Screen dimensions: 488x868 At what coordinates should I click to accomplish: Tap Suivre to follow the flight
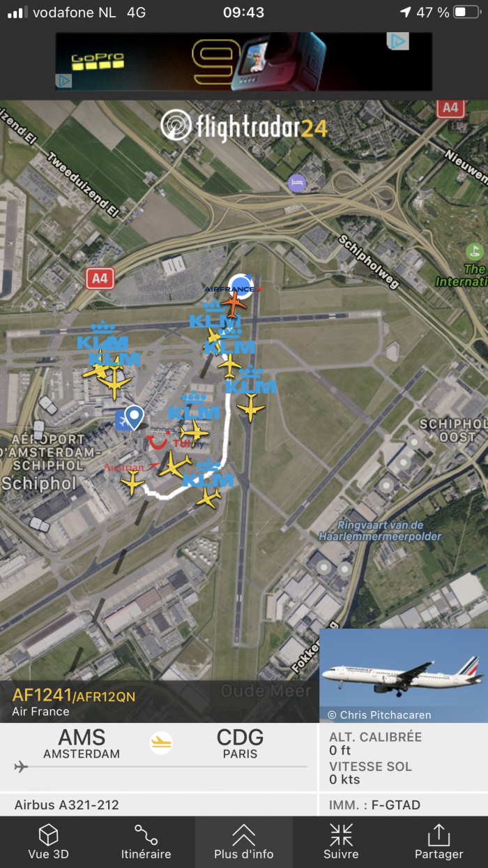click(341, 841)
